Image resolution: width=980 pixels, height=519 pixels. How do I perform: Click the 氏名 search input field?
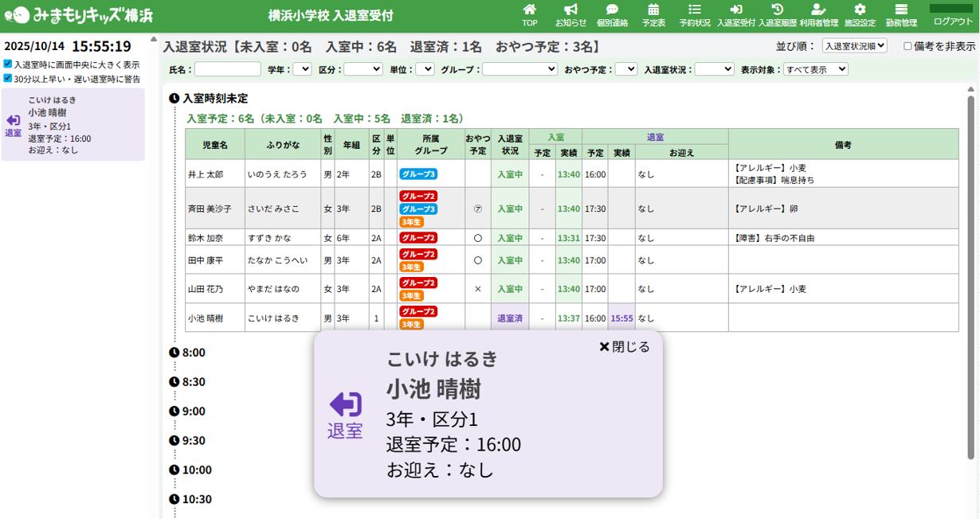click(x=228, y=69)
